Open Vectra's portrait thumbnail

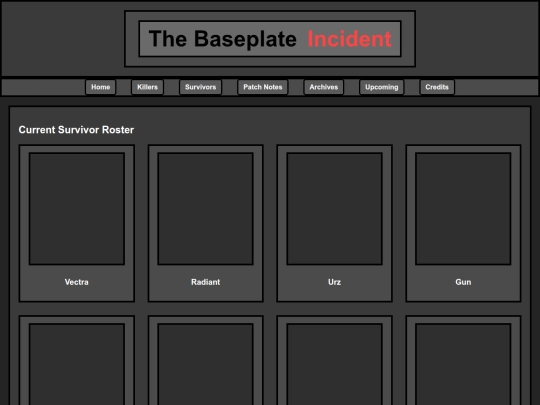pyautogui.click(x=77, y=209)
